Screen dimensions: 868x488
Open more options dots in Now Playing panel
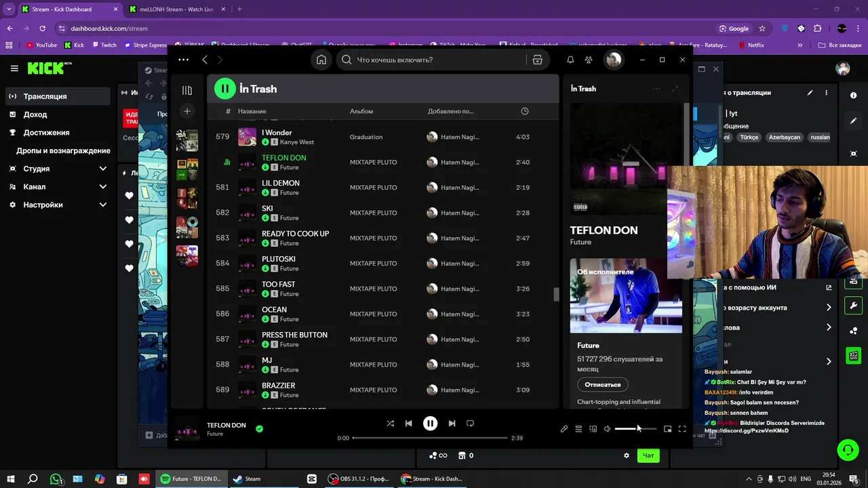tap(656, 89)
